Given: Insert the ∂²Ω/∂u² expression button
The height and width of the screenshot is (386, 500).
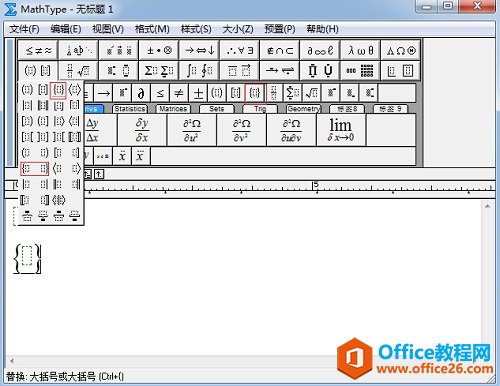Looking at the screenshot, I should tap(192, 130).
